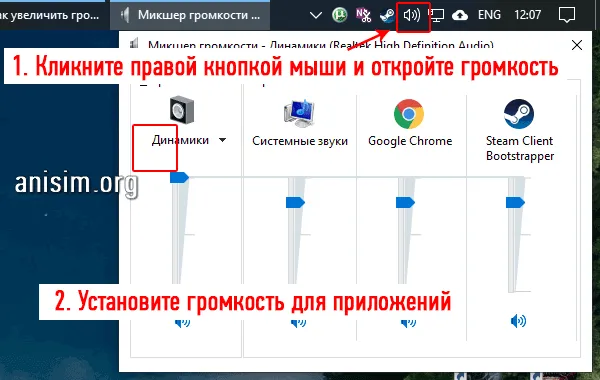
Task: Open the clock showing 12:07
Action: (x=527, y=15)
